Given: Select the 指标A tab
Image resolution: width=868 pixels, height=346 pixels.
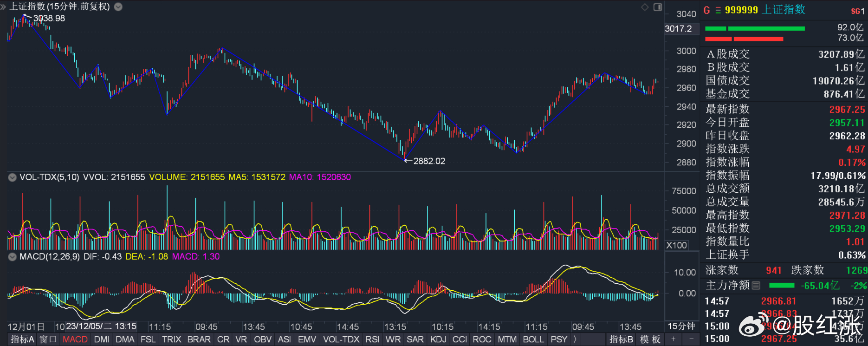Looking at the screenshot, I should tap(22, 339).
